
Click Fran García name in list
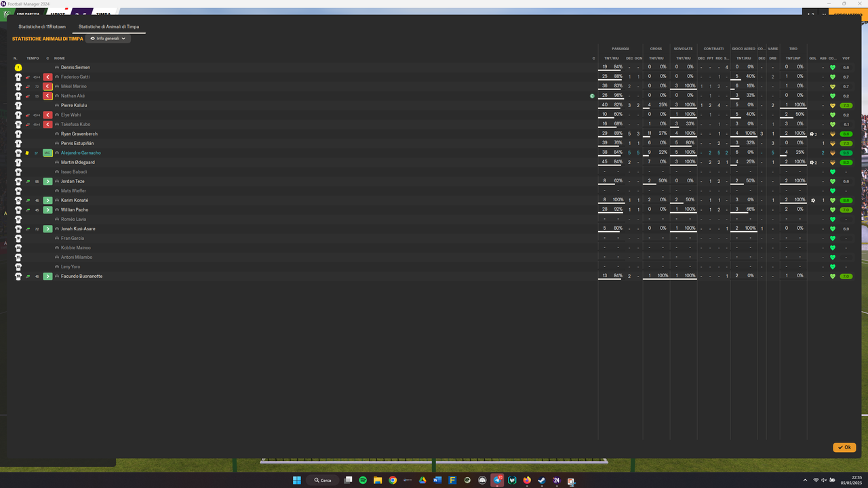point(73,239)
